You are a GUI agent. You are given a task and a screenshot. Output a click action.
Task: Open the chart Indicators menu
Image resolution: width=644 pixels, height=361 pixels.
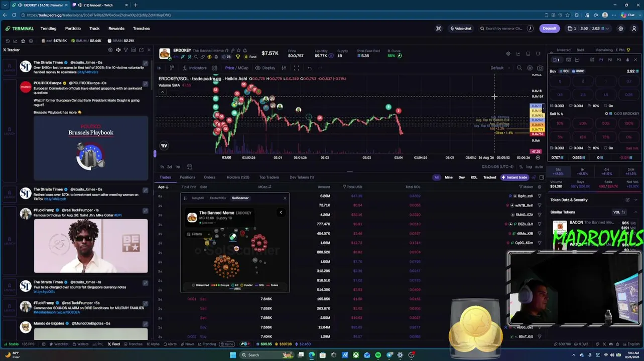click(x=194, y=68)
